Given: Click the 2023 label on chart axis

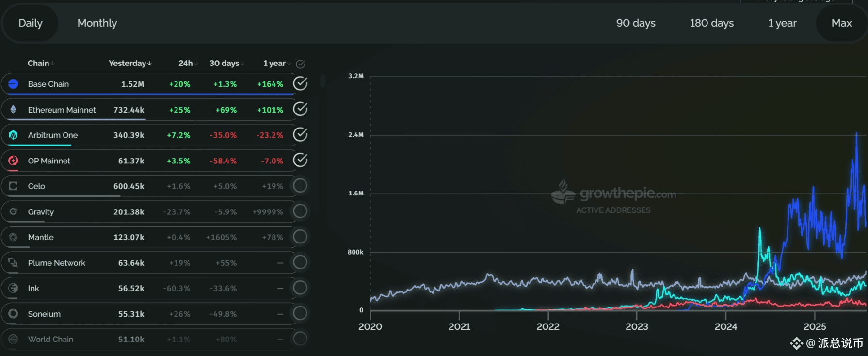Looking at the screenshot, I should point(637,326).
